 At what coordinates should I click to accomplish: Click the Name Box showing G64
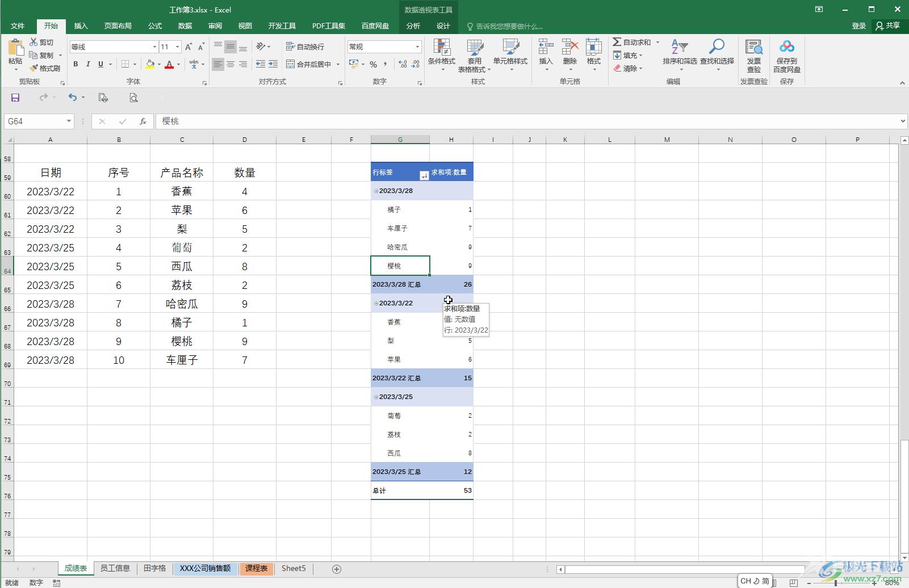[39, 121]
